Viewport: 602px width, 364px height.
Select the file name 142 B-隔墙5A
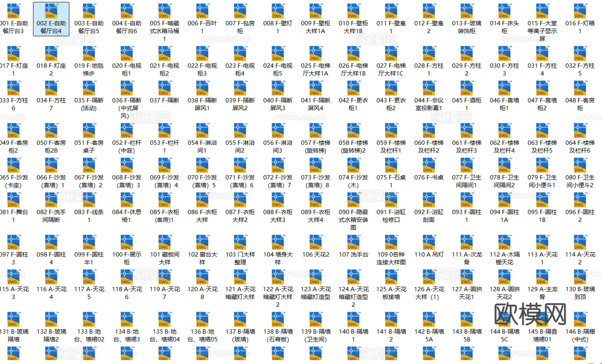429,336
